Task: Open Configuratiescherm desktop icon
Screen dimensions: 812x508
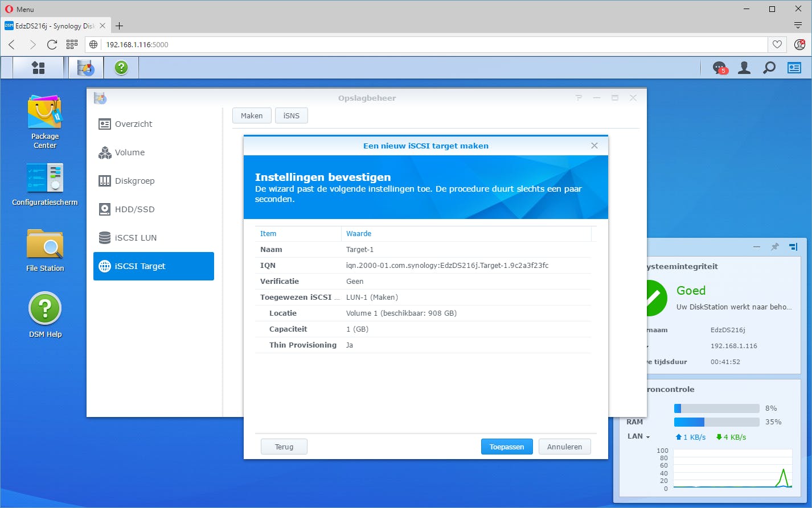Action: (45, 185)
